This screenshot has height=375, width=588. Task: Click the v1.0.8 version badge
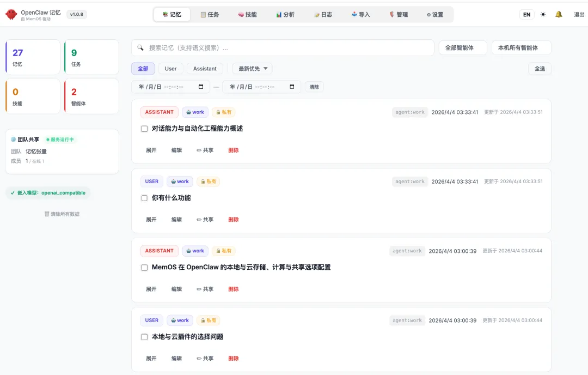77,14
